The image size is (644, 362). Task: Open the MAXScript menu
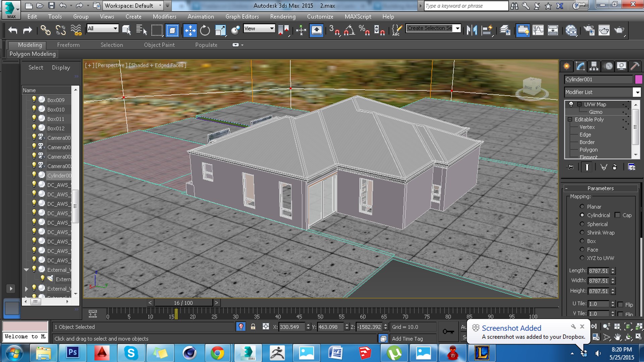coord(358,16)
